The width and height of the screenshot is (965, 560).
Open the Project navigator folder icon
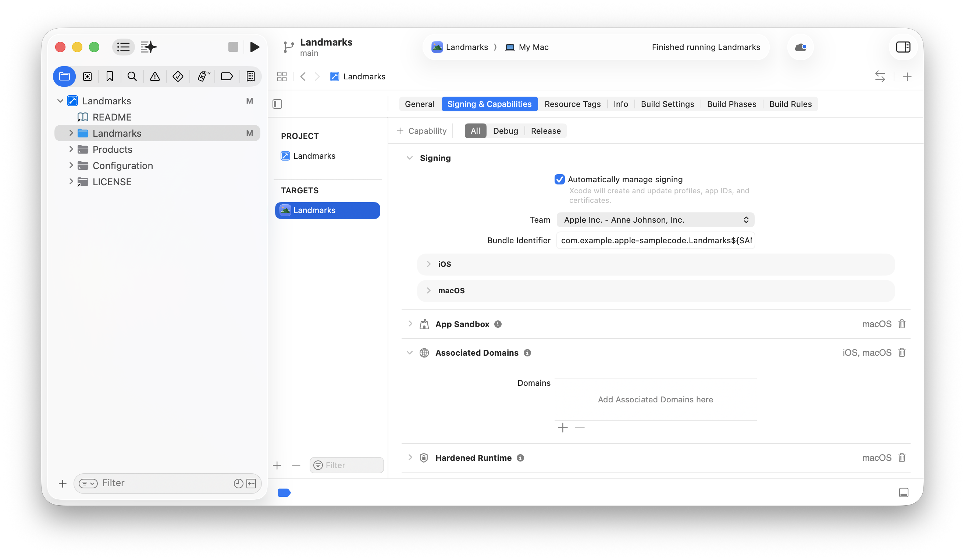pyautogui.click(x=64, y=76)
